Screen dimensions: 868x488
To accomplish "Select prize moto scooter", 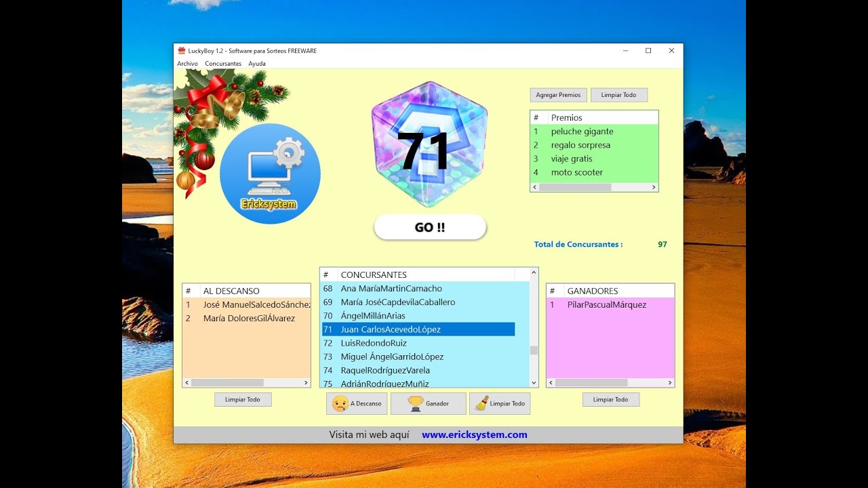I will [594, 172].
